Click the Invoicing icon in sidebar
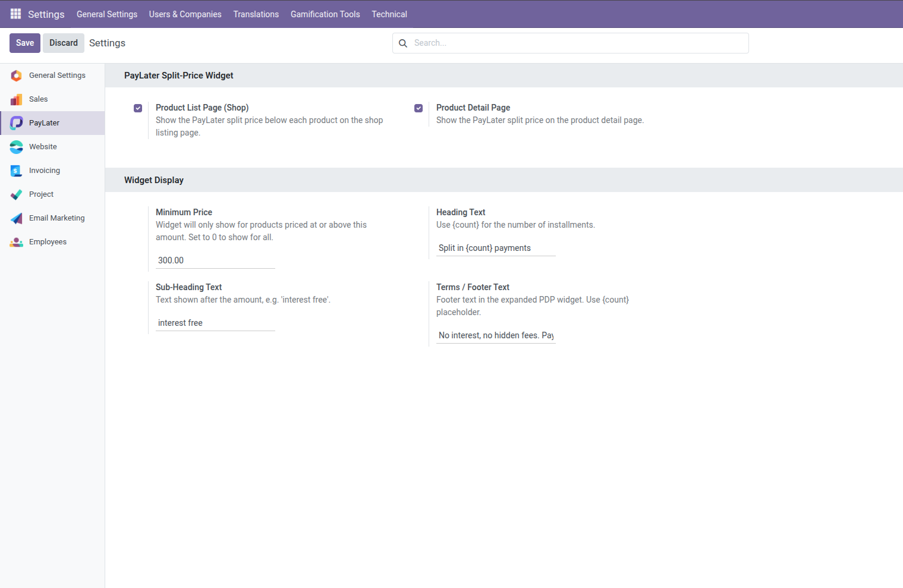Viewport: 903px width, 588px height. (16, 171)
